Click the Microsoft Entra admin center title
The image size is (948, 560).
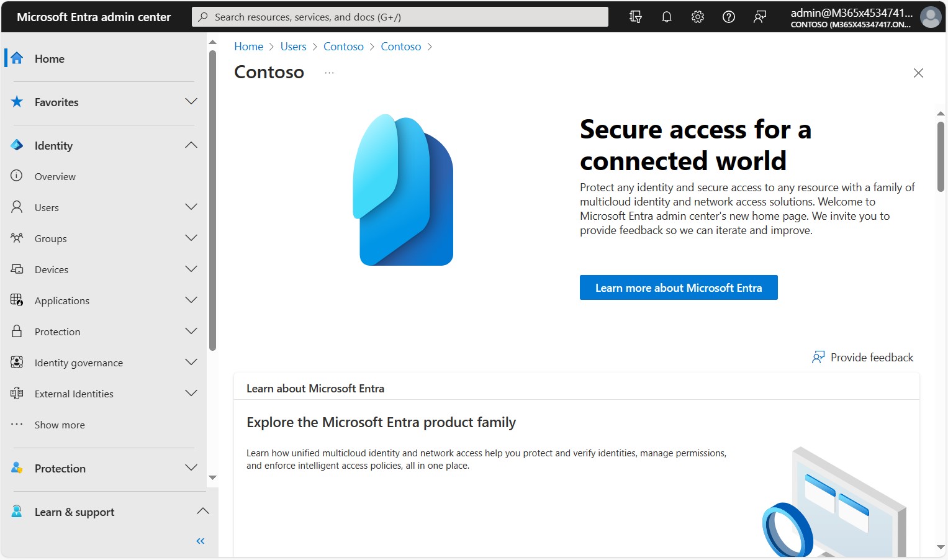(x=94, y=17)
